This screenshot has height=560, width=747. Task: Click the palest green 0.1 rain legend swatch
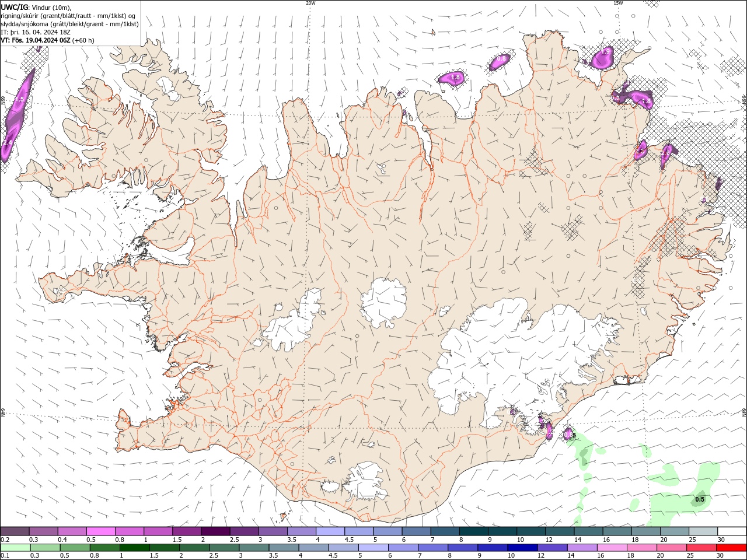pyautogui.click(x=15, y=548)
